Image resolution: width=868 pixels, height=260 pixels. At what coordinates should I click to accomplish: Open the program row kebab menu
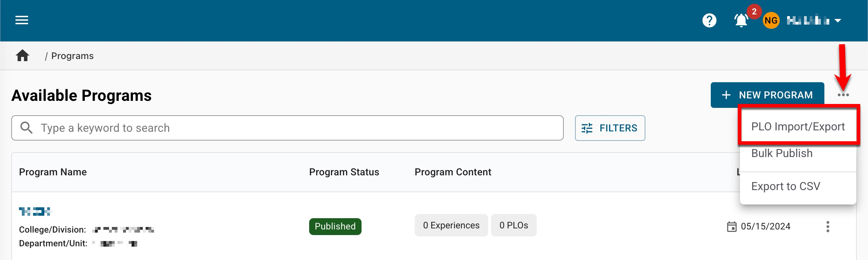(828, 227)
